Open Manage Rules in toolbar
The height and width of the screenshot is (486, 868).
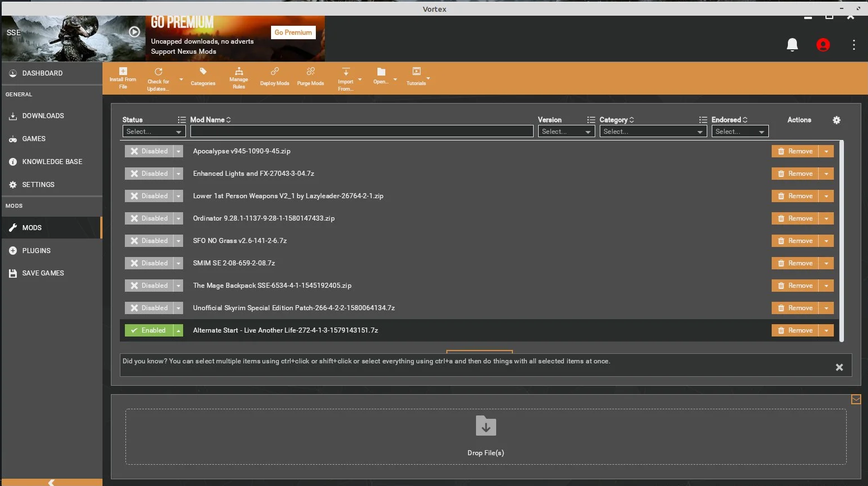coord(239,72)
